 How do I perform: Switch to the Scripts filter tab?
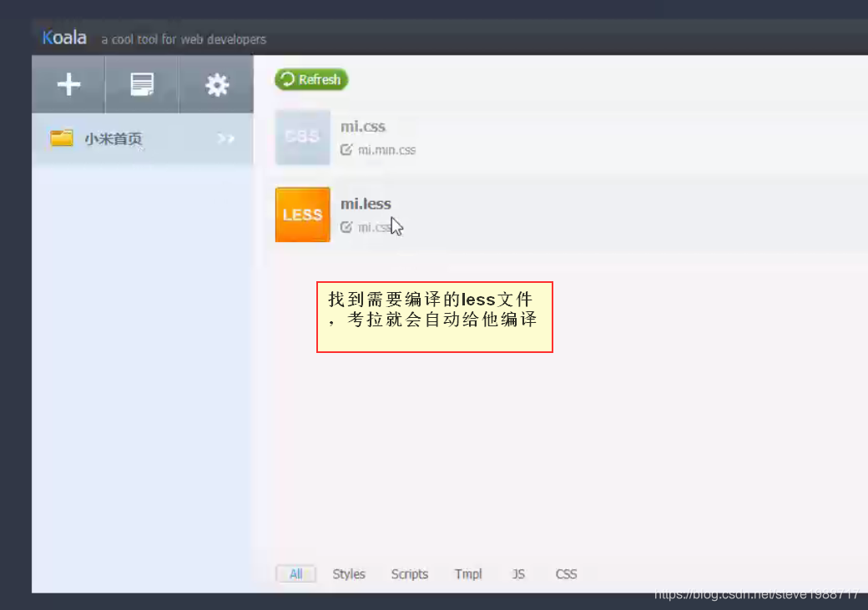[409, 574]
